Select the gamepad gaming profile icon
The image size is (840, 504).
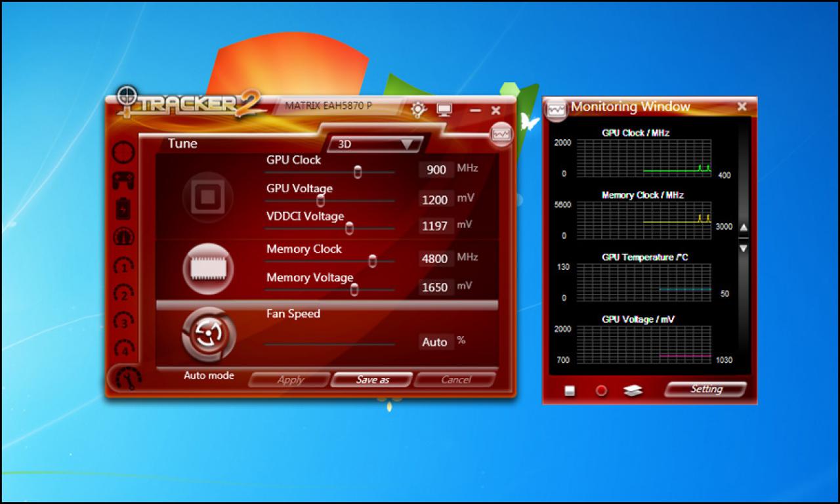[123, 180]
